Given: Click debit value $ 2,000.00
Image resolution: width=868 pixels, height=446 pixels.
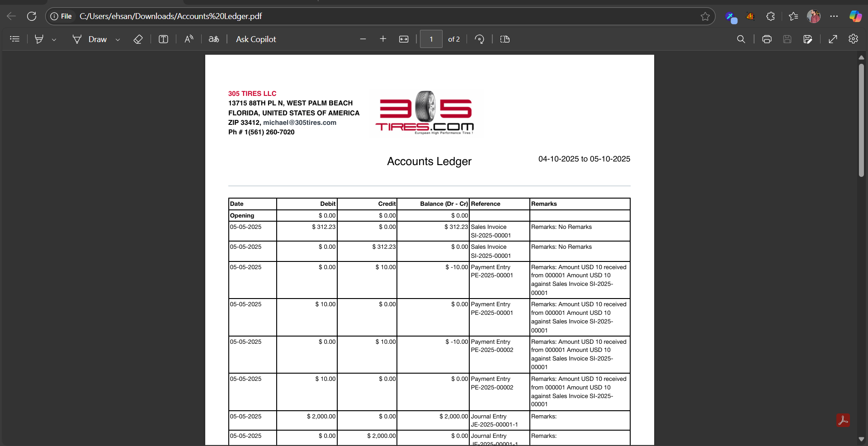Looking at the screenshot, I should [321, 417].
